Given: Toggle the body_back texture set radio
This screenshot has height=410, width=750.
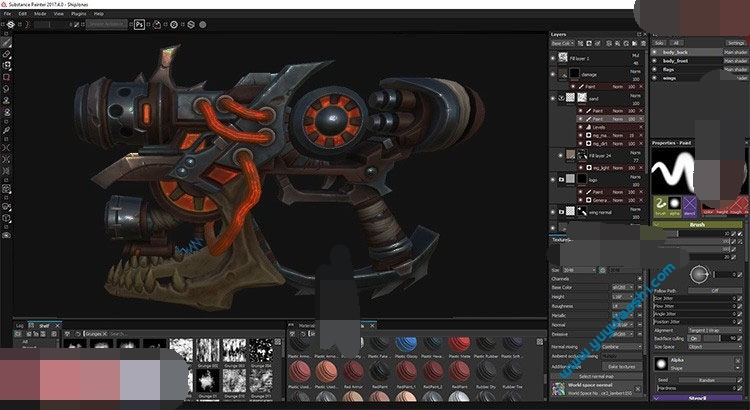Looking at the screenshot, I should point(654,52).
